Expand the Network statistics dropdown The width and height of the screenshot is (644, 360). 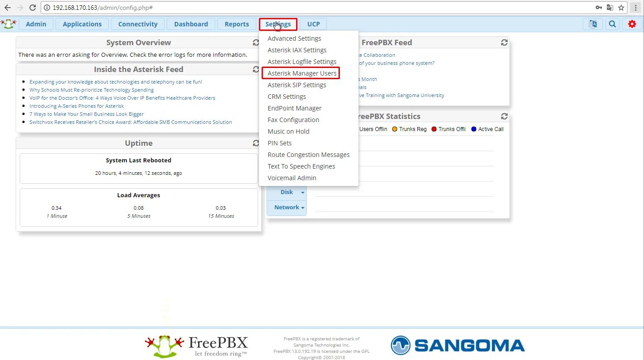tap(287, 208)
